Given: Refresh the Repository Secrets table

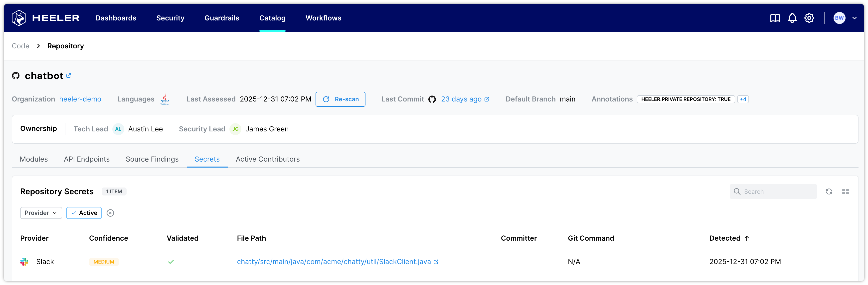Looking at the screenshot, I should (829, 191).
